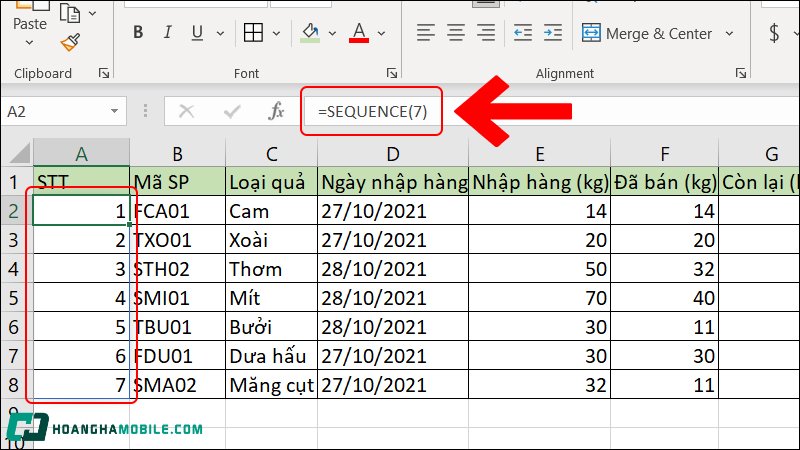Screen dimensions: 800x450
Task: Click the 'Ngày nhập hàng' header cell
Action: [392, 182]
